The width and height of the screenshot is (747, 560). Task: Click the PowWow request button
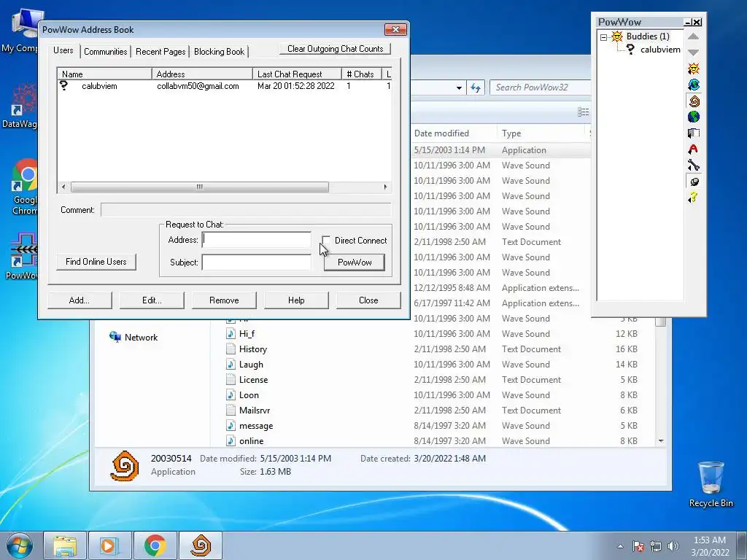(x=355, y=262)
